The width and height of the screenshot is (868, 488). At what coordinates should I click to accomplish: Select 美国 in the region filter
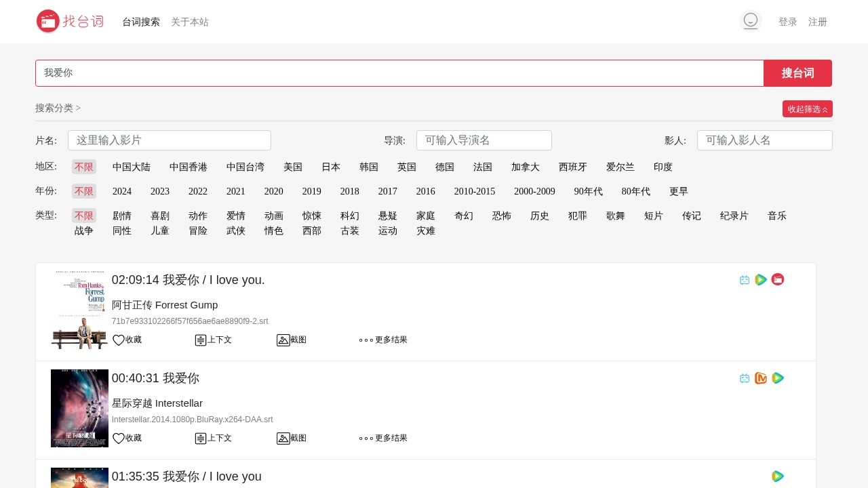[293, 167]
